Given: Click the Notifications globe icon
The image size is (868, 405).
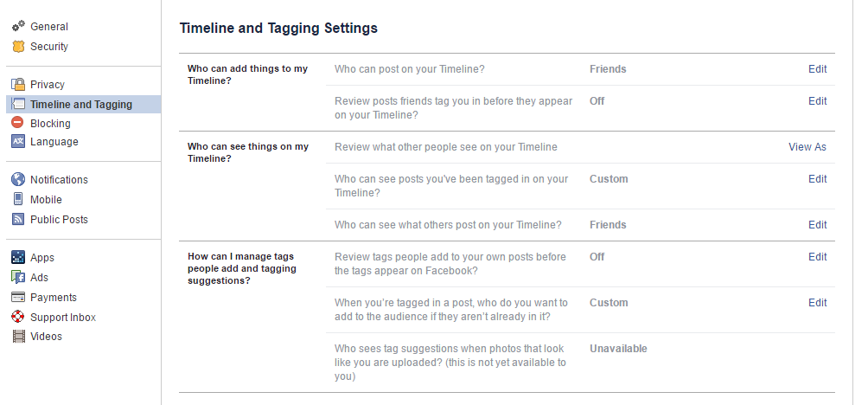Looking at the screenshot, I should [18, 180].
